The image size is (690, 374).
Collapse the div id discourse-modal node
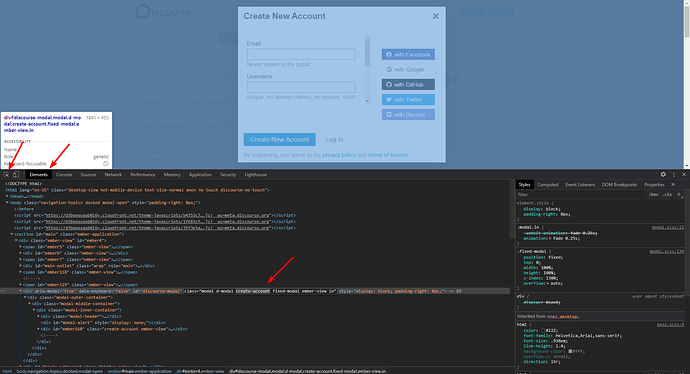pyautogui.click(x=21, y=291)
